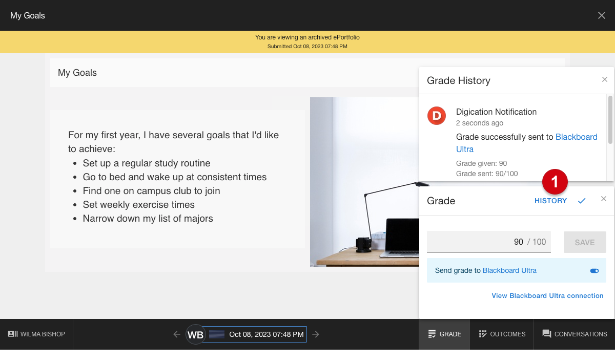This screenshot has height=364, width=615.
Task: Close the Grade History panel
Action: [605, 79]
